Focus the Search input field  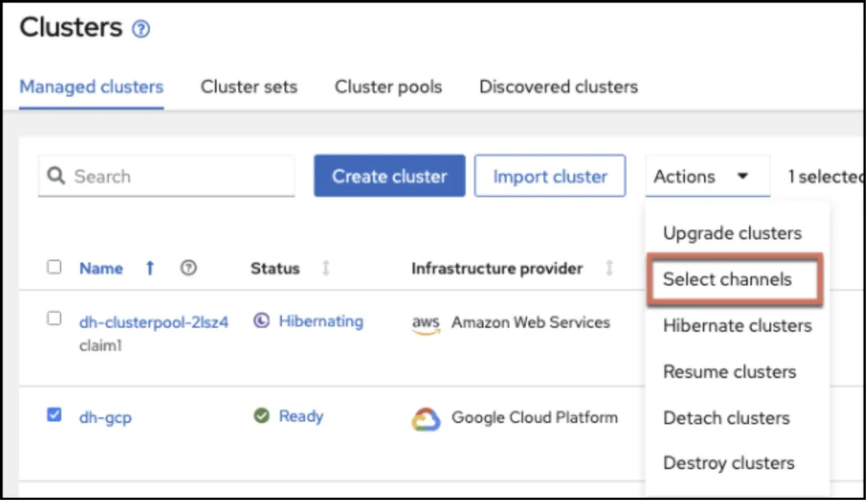click(x=178, y=176)
